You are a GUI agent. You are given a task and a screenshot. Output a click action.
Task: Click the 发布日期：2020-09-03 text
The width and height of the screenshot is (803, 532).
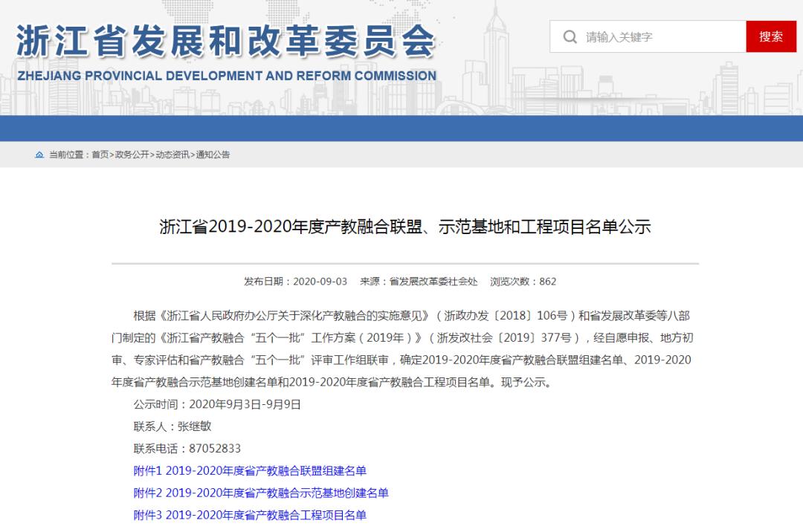(295, 282)
